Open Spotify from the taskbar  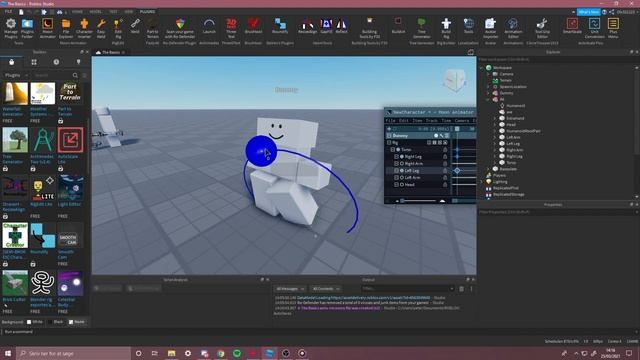click(x=237, y=353)
